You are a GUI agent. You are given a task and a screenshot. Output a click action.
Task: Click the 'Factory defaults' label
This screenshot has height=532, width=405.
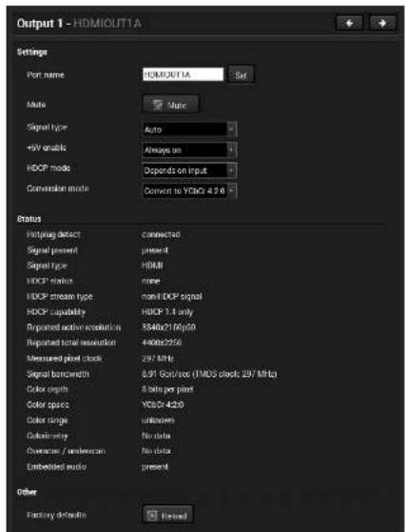pyautogui.click(x=56, y=515)
